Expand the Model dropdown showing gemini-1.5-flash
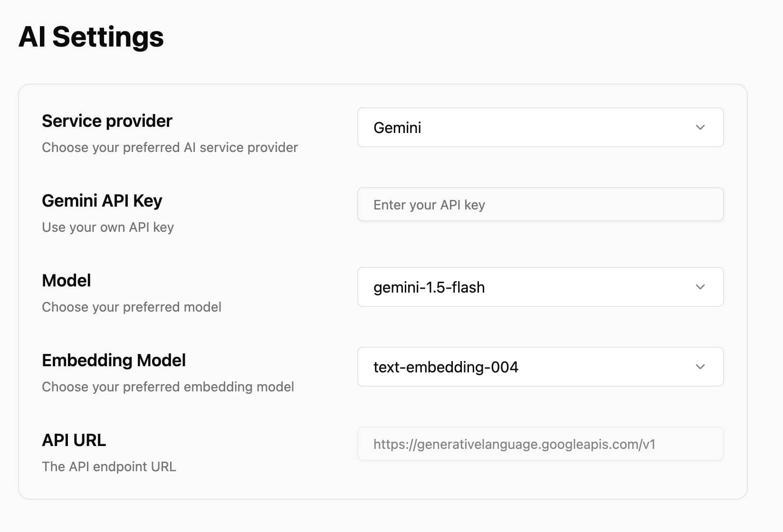The image size is (783, 532). [x=540, y=287]
